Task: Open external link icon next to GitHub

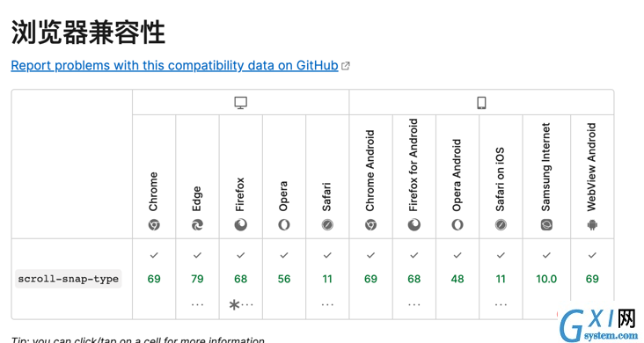Action: point(346,66)
